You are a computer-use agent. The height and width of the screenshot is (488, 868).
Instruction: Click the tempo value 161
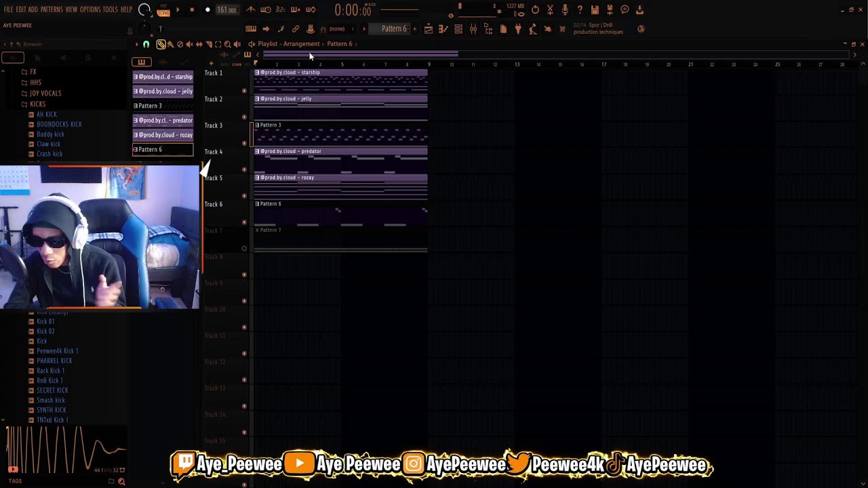coord(227,10)
